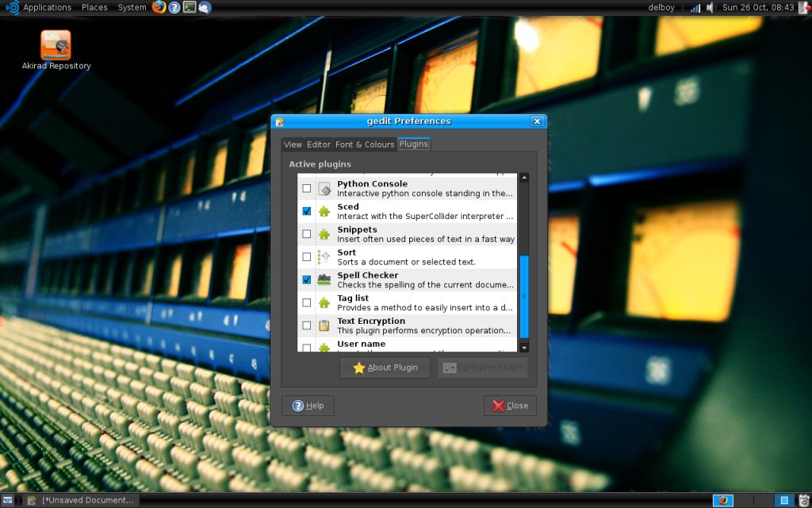The width and height of the screenshot is (812, 508).
Task: Click the logout icon at the top-right corner
Action: [x=804, y=7]
